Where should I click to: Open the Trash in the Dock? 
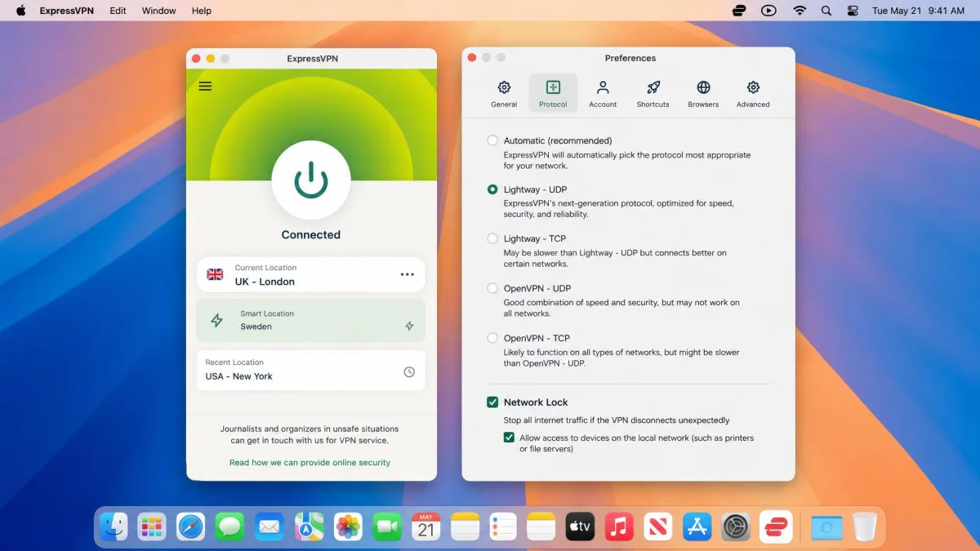(865, 527)
